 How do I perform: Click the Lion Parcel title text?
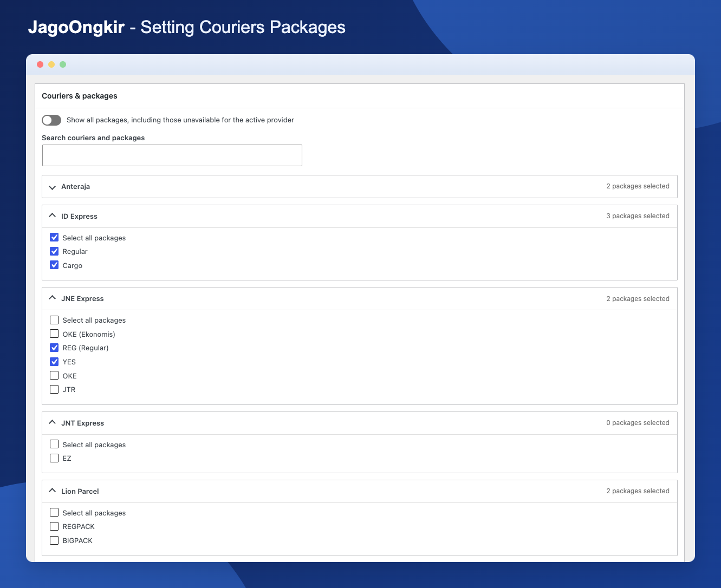[80, 491]
